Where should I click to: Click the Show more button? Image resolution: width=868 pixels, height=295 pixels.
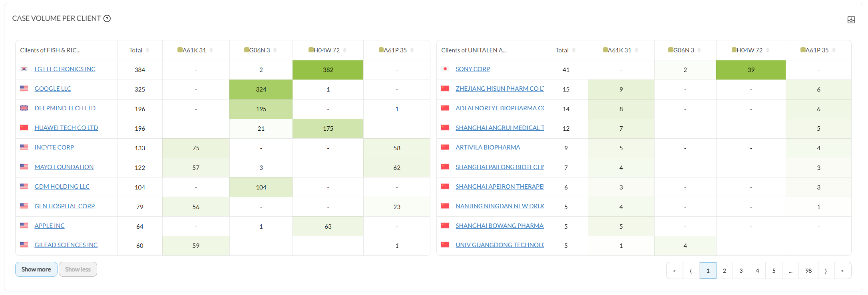[36, 269]
